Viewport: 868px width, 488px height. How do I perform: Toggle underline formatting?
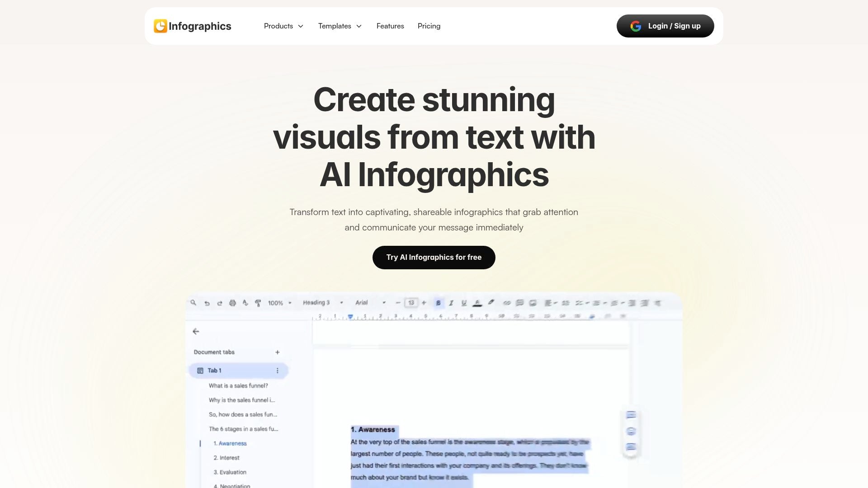point(464,303)
